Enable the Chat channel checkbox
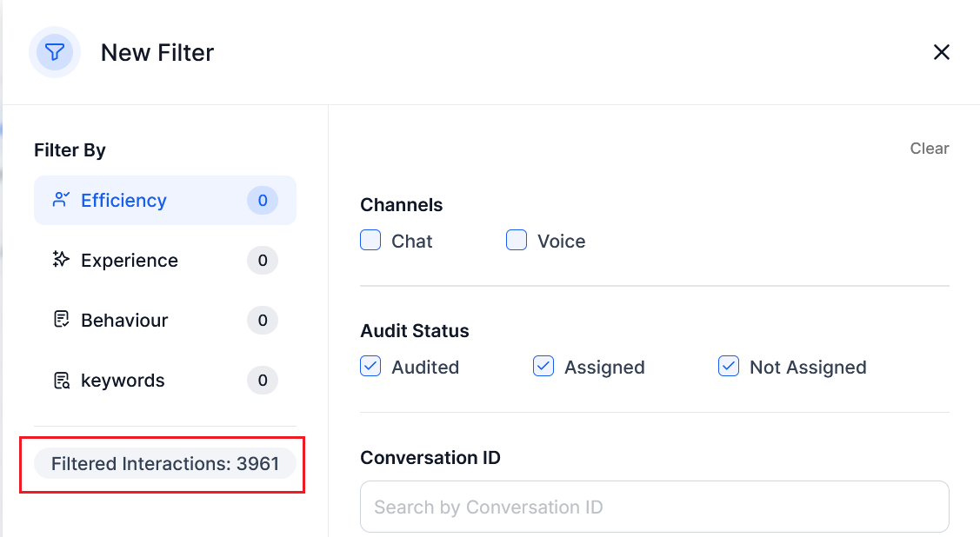This screenshot has height=537, width=980. pyautogui.click(x=370, y=241)
